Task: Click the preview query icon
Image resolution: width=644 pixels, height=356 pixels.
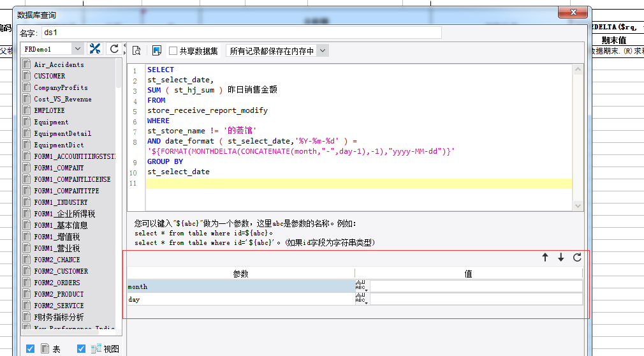Action: point(136,50)
